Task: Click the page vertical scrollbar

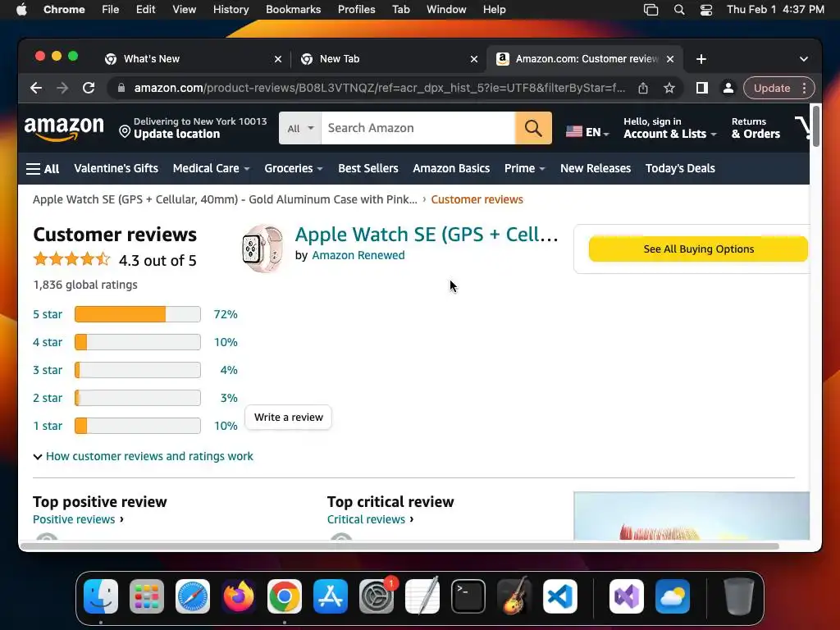Action: pyautogui.click(x=816, y=126)
